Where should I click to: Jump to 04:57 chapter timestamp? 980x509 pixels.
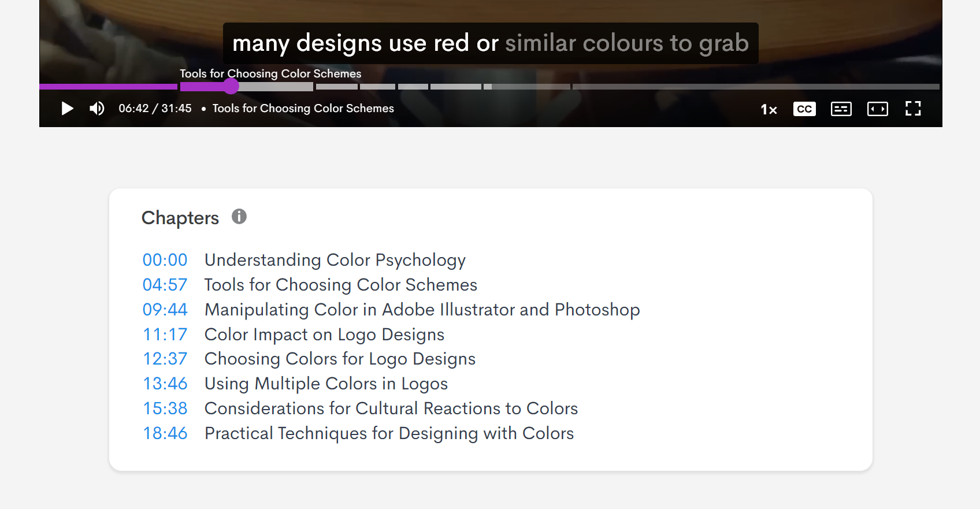tap(165, 285)
